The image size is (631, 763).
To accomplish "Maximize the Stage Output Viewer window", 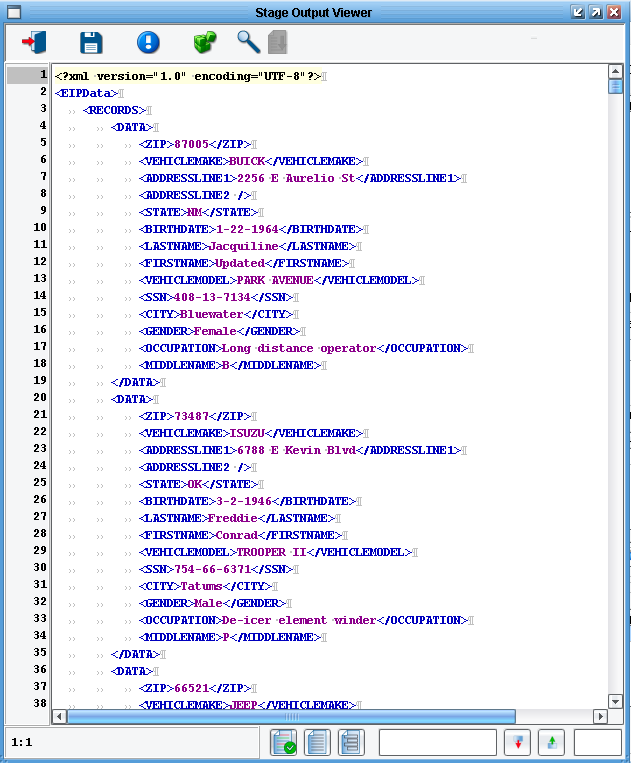I will [x=596, y=12].
